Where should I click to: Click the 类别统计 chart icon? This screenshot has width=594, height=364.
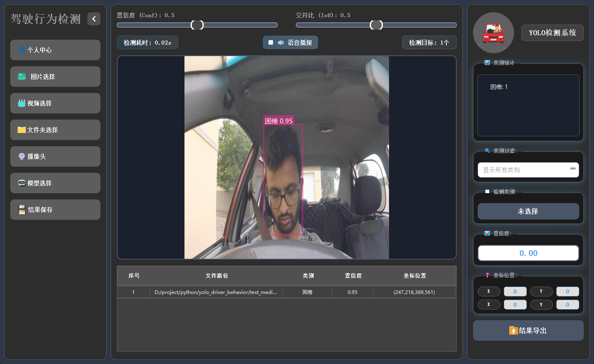pyautogui.click(x=487, y=63)
